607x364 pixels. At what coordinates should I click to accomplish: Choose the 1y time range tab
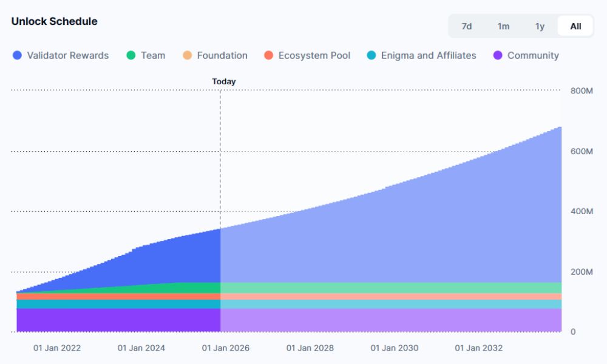tap(540, 26)
